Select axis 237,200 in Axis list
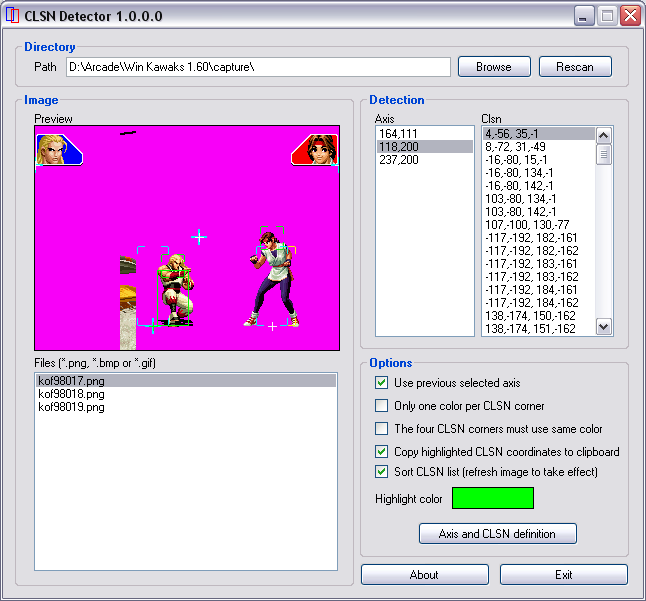The width and height of the screenshot is (646, 601). pyautogui.click(x=399, y=160)
